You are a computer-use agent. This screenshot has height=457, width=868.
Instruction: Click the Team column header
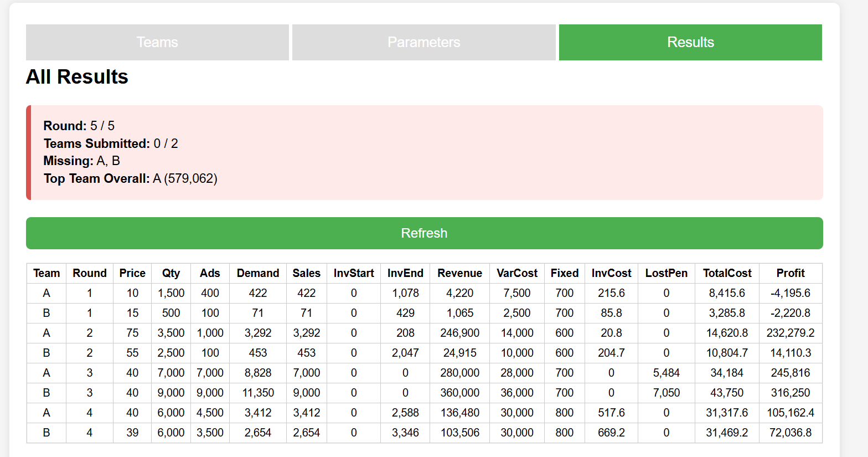coord(46,273)
